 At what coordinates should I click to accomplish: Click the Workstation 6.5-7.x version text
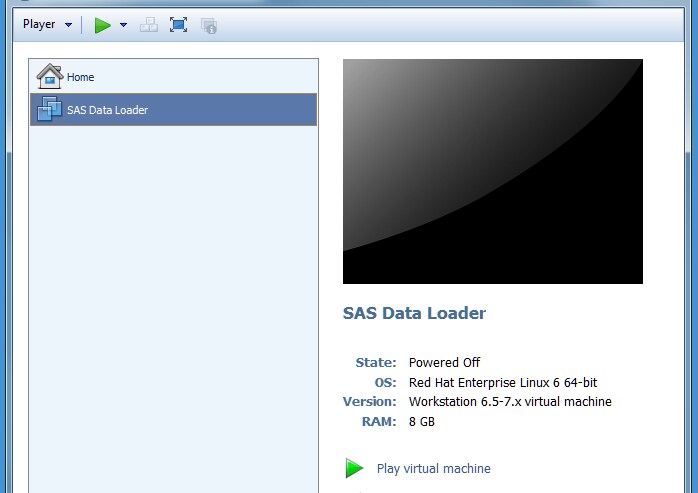510,401
